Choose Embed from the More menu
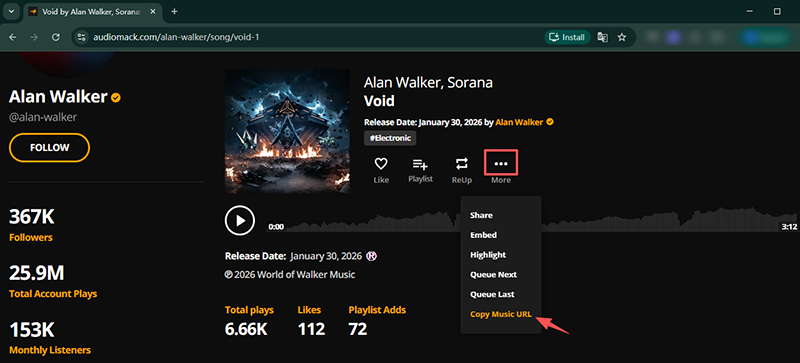 click(x=483, y=235)
